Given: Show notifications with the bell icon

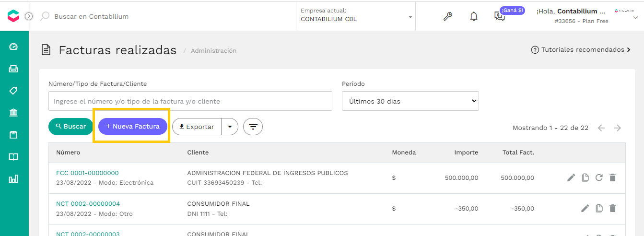Looking at the screenshot, I should [x=474, y=16].
